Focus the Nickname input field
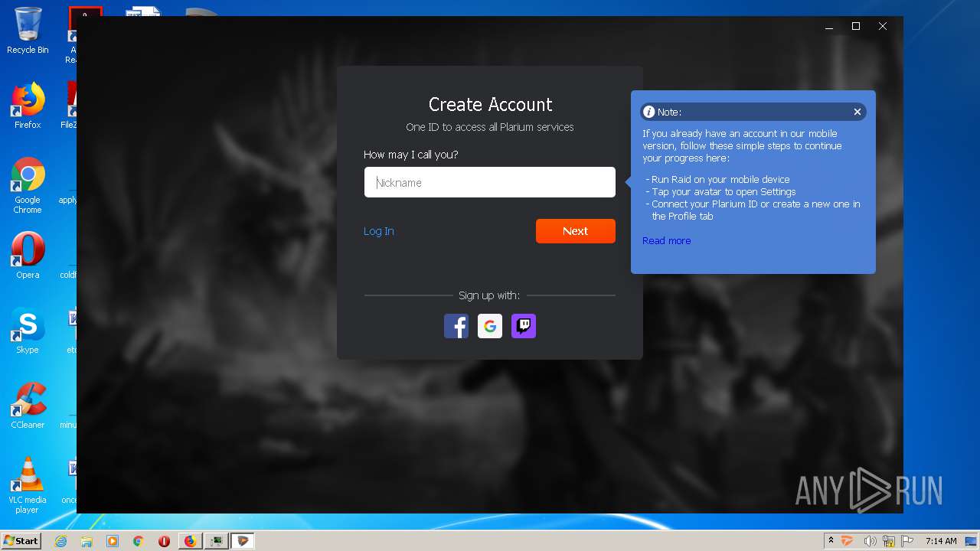 (490, 182)
